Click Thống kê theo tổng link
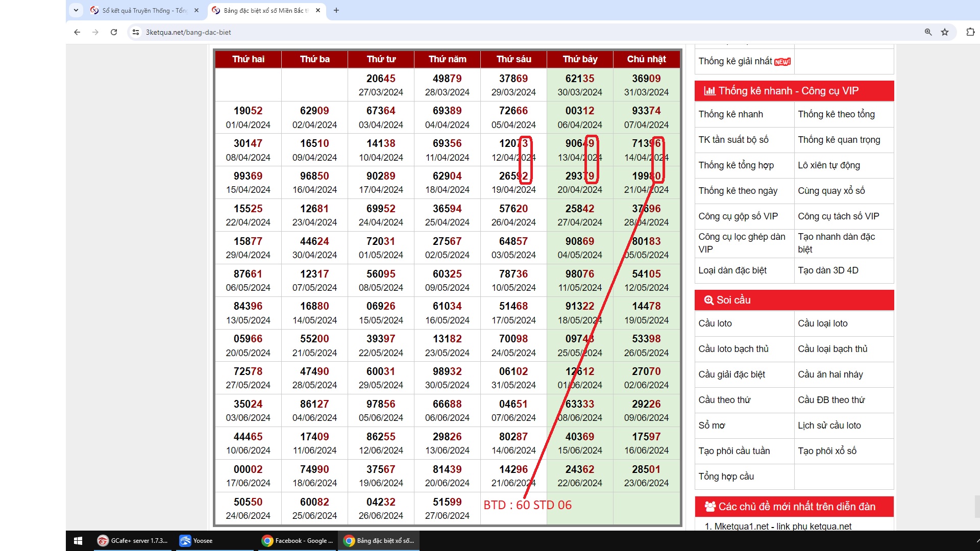The image size is (980, 551). click(836, 114)
